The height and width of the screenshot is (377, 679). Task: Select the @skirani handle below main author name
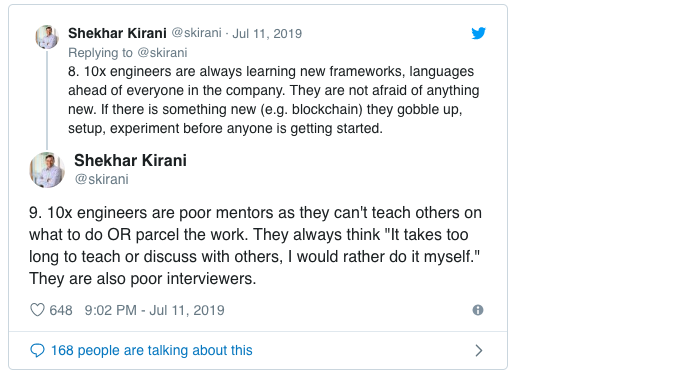point(102,179)
